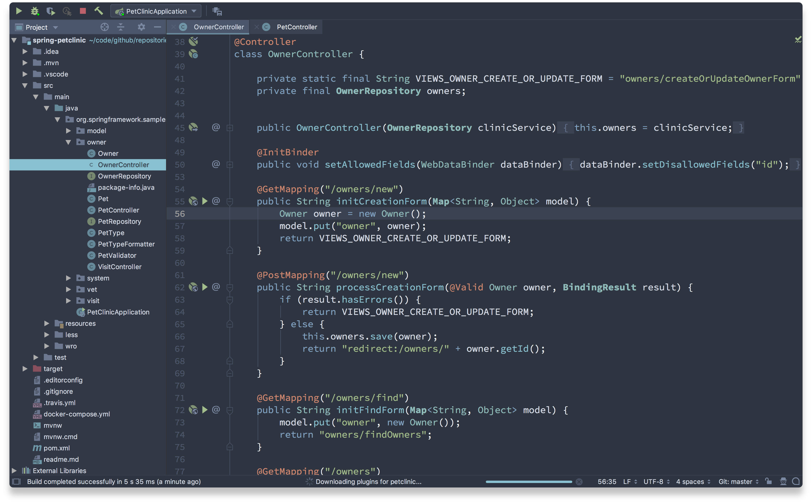Stop the running app with red square
Viewport: 812px width, 504px height.
(x=83, y=11)
